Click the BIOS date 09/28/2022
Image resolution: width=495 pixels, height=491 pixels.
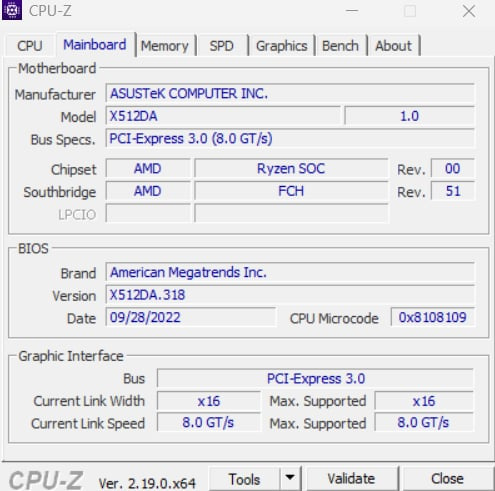coord(191,317)
